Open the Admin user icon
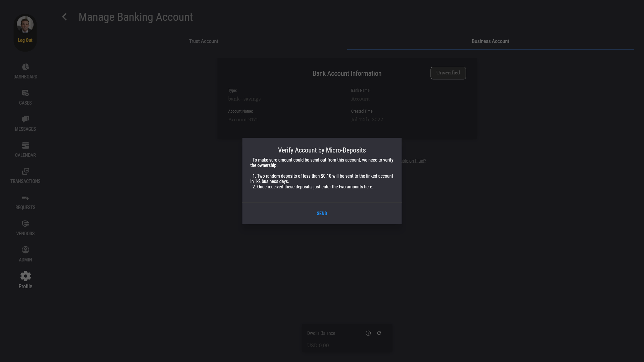Image resolution: width=644 pixels, height=362 pixels. click(25, 250)
